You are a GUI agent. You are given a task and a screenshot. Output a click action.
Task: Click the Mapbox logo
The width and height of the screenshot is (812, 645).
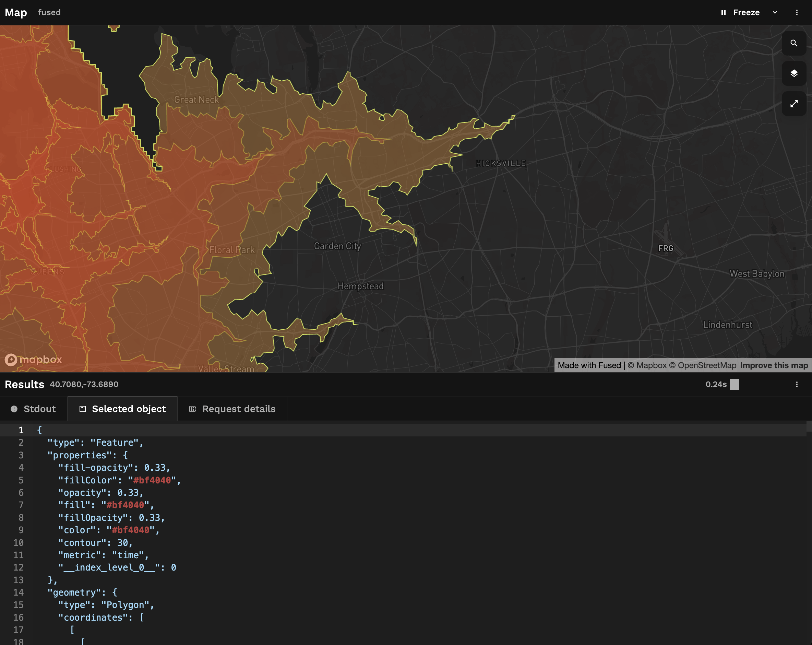click(x=33, y=360)
